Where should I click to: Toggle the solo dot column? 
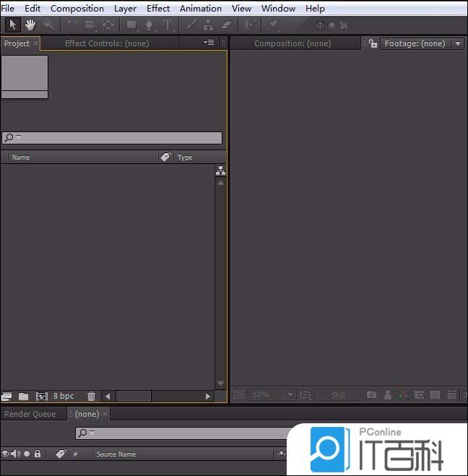27,454
